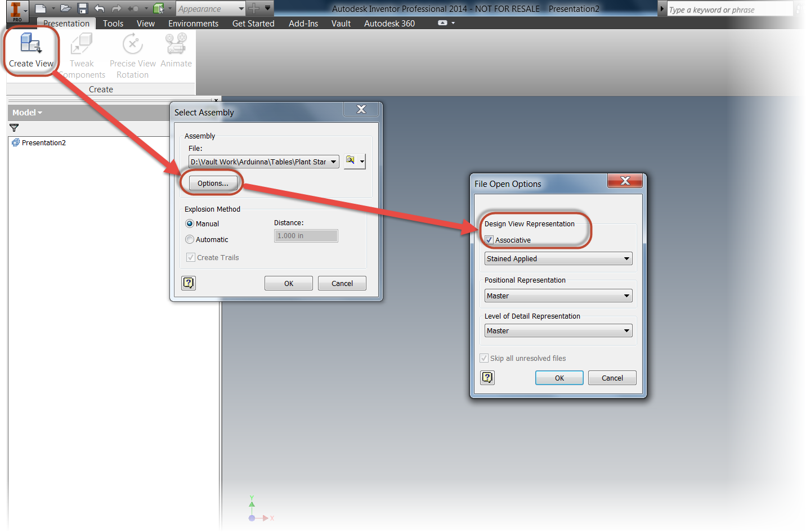Toggle the Create Trails checkbox
This screenshot has width=806, height=532.
[x=191, y=257]
